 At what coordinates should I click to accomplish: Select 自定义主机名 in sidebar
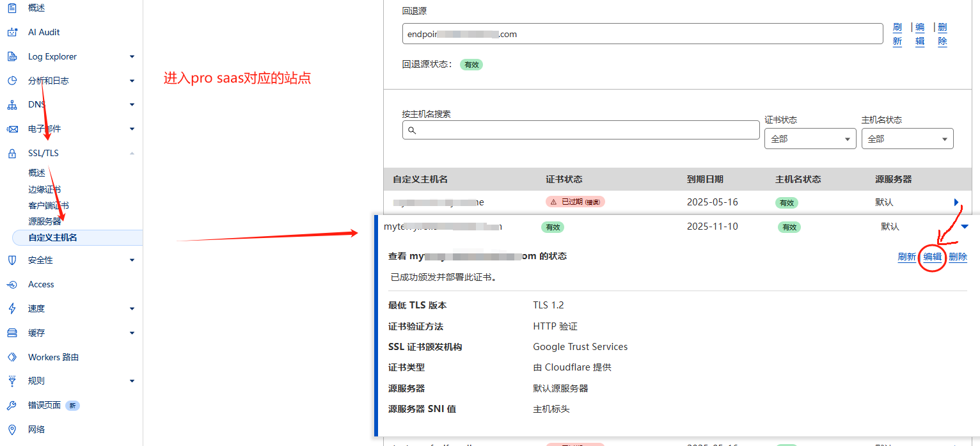point(52,237)
